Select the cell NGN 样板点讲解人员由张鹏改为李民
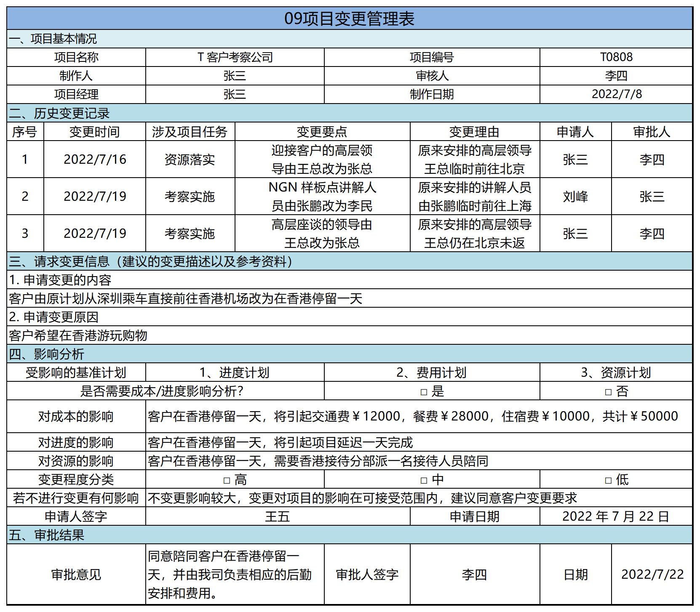Viewport: 700px width, 612px height. pyautogui.click(x=322, y=197)
